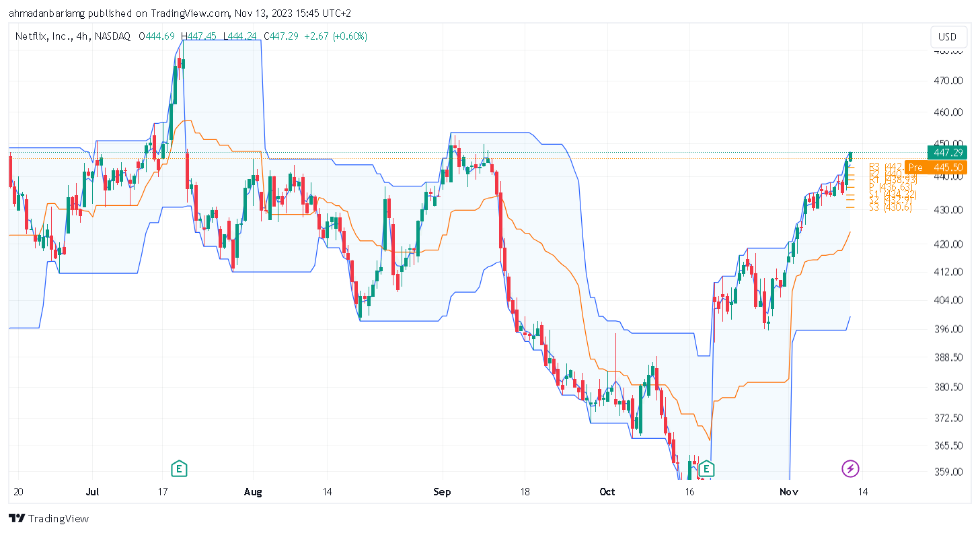980x533 pixels.
Task: Click the 420.00 price axis label
Action: (949, 244)
